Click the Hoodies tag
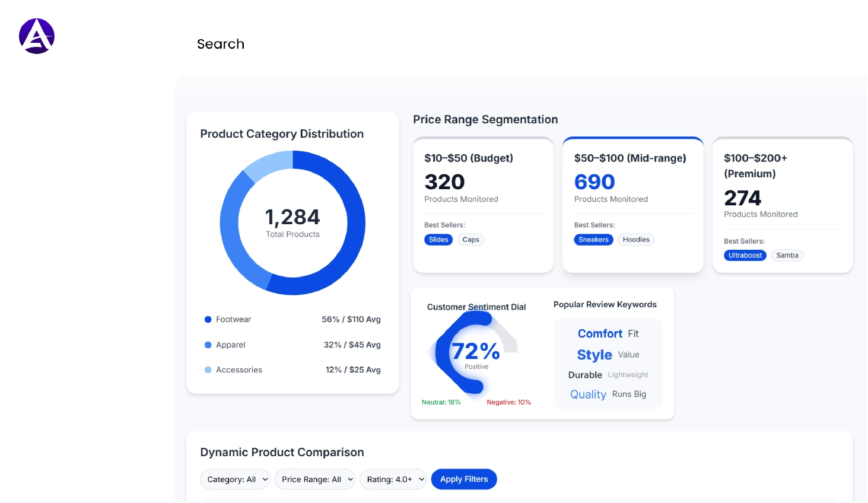The image size is (868, 503). tap(636, 240)
